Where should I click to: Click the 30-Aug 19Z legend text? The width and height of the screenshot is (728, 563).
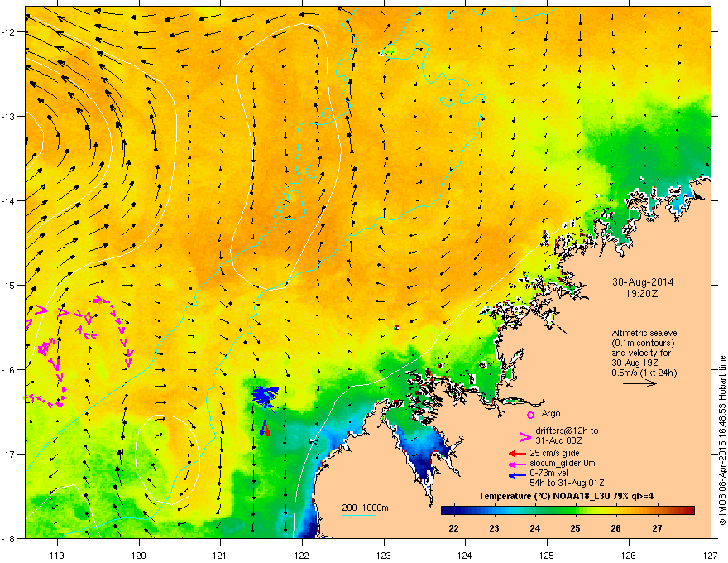click(x=635, y=363)
